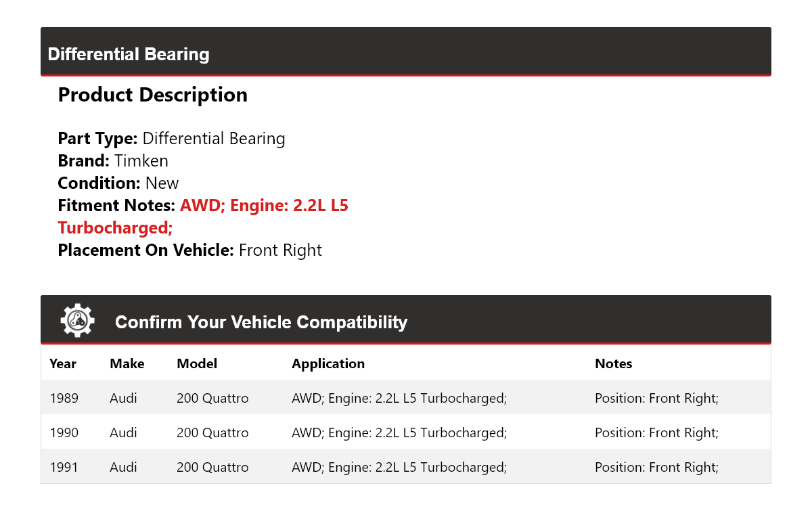Screen dimensions: 812x511
Task: Click the gear compatibility icon
Action: coord(77,320)
